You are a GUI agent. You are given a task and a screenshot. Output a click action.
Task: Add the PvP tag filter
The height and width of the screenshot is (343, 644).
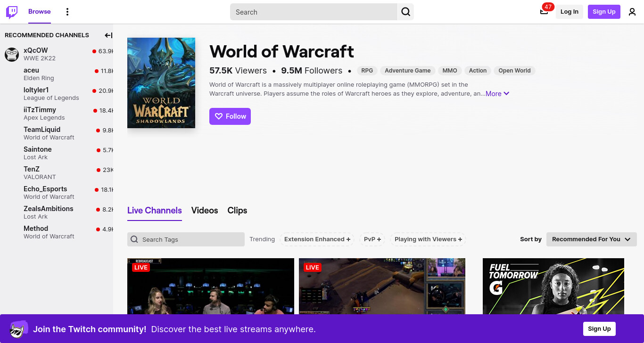pos(372,239)
